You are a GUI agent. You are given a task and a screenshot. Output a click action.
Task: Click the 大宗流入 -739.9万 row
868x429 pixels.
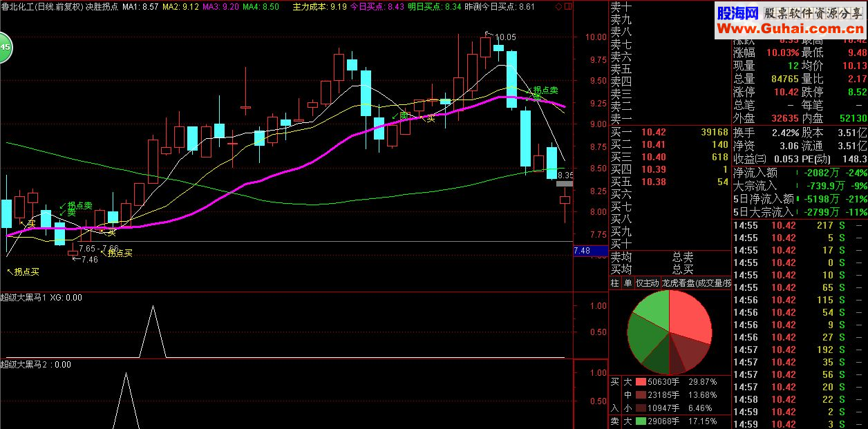(x=800, y=186)
